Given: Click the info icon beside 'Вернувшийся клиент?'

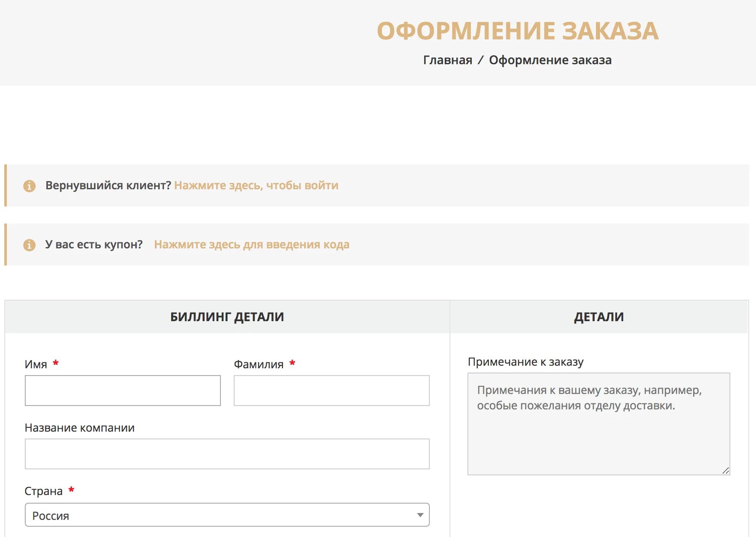Looking at the screenshot, I should coord(29,186).
